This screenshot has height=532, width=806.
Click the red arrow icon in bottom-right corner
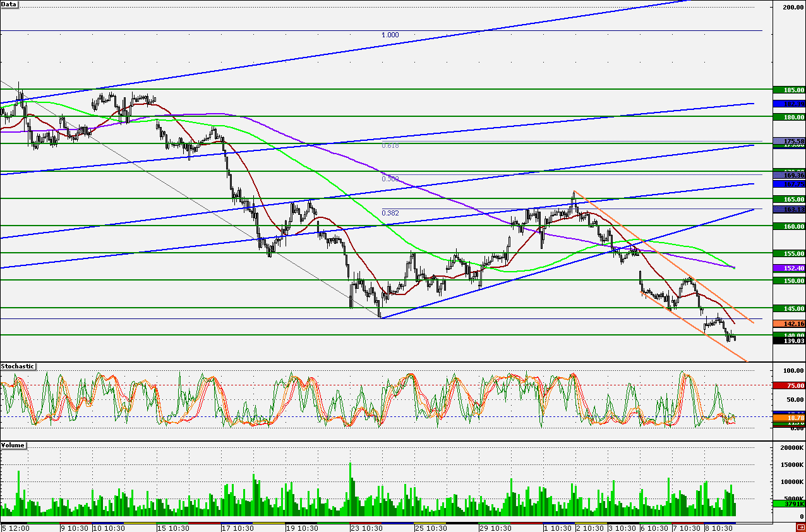(x=800, y=527)
